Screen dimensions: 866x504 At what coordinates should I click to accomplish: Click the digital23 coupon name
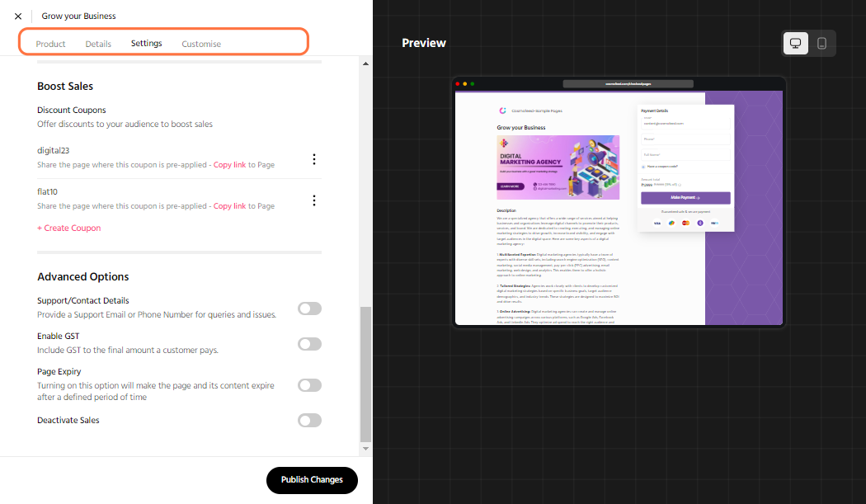point(53,150)
